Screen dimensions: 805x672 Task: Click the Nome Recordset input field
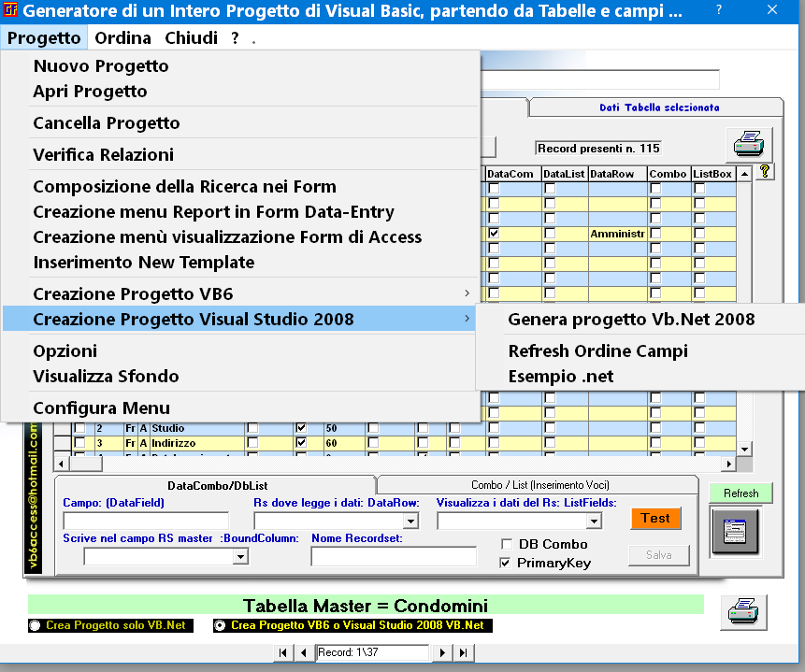[x=394, y=556]
